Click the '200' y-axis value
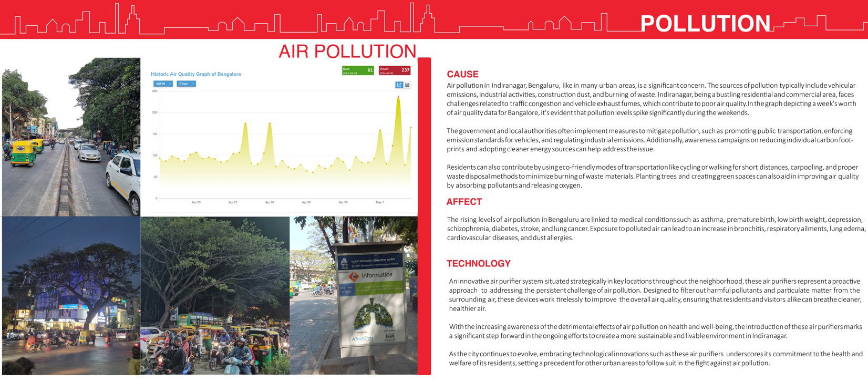This screenshot has width=868, height=382. 154,112
